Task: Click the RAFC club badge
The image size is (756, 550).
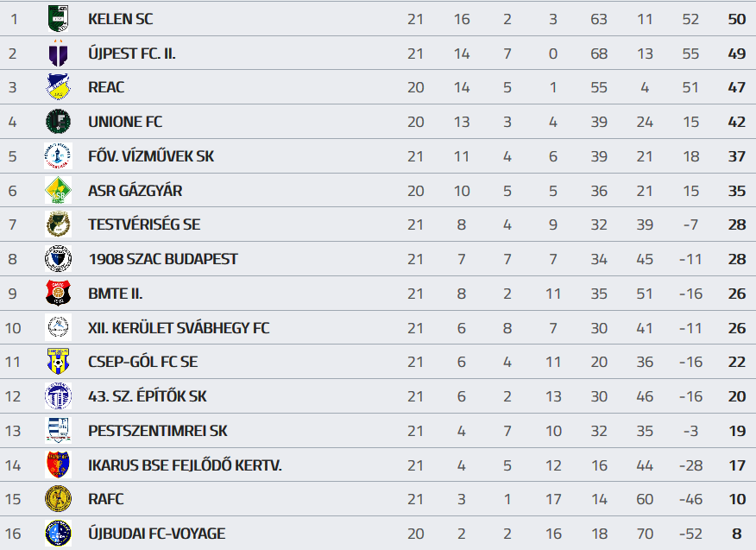Action: [58, 499]
